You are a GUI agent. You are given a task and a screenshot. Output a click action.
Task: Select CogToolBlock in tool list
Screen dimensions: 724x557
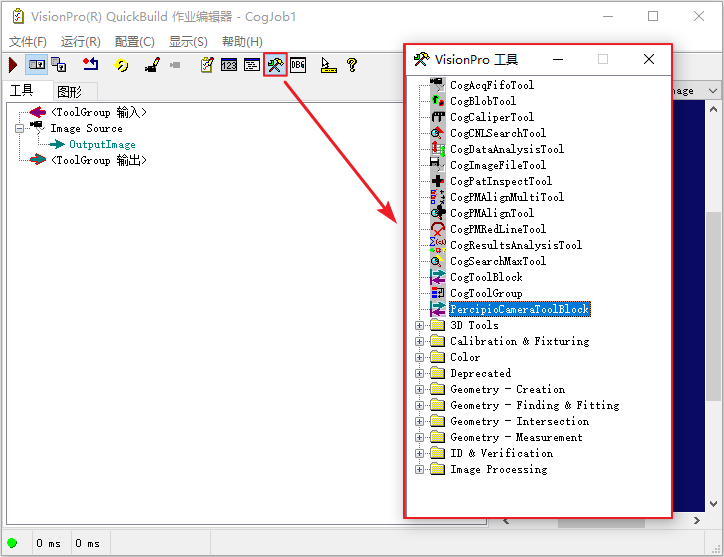tap(486, 277)
